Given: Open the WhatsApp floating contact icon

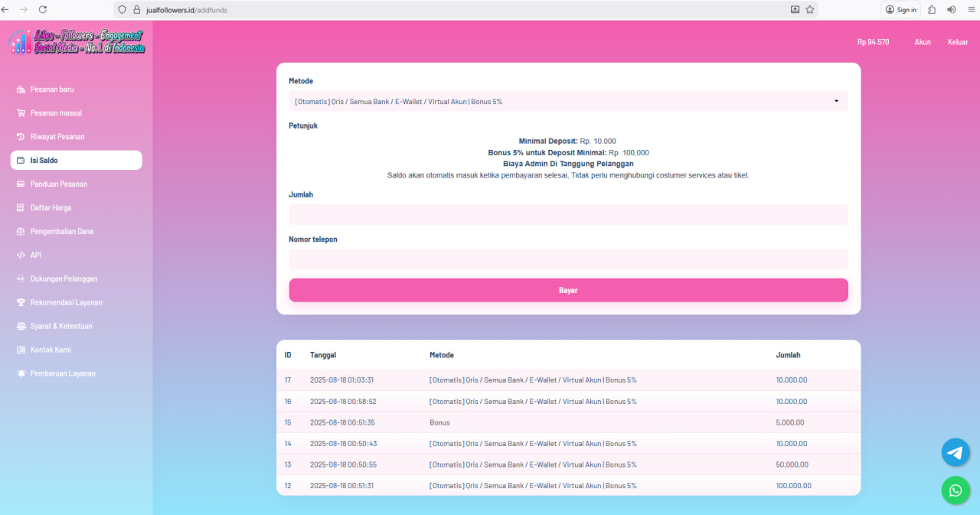Looking at the screenshot, I should click(955, 491).
